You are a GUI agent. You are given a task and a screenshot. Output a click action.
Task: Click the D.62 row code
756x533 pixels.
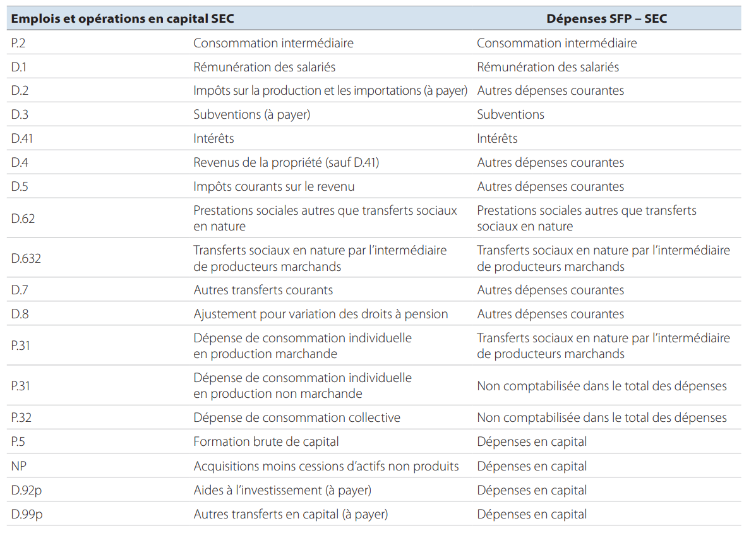click(23, 219)
